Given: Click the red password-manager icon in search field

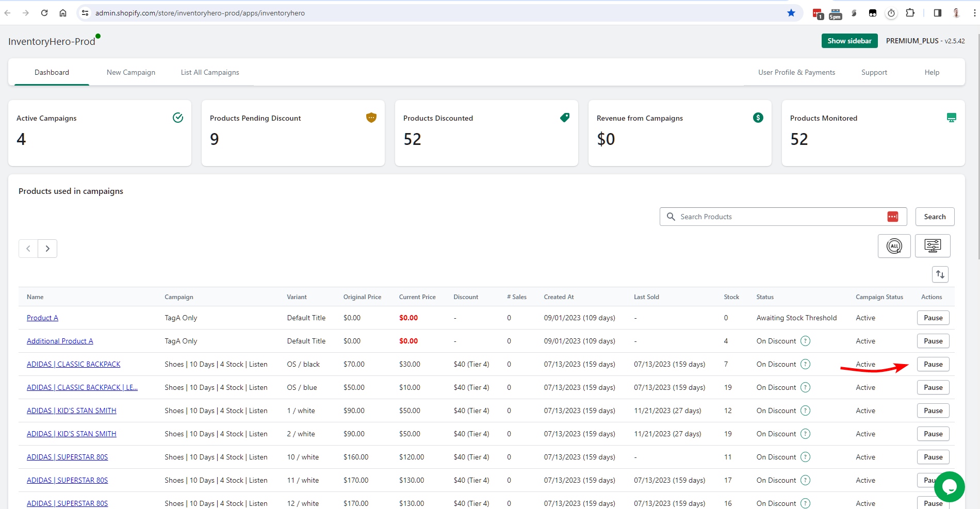Looking at the screenshot, I should click(893, 217).
